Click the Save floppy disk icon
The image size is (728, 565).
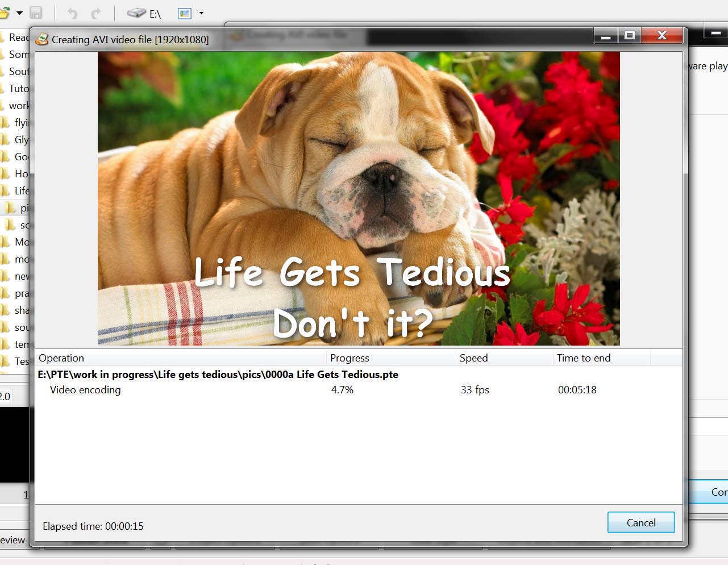(36, 13)
